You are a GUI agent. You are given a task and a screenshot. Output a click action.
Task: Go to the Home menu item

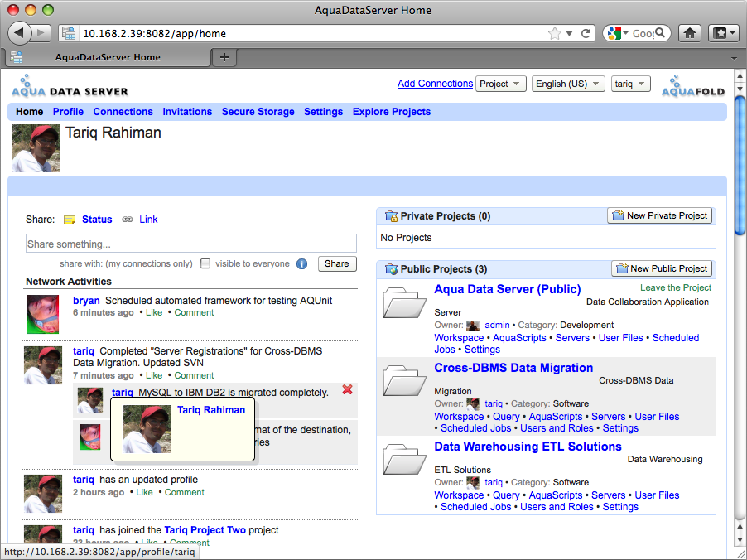(x=30, y=112)
